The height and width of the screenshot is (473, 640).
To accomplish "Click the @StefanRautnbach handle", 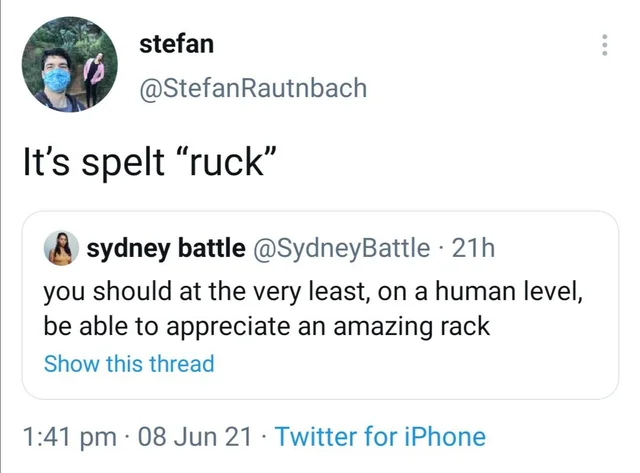I will tap(253, 88).
